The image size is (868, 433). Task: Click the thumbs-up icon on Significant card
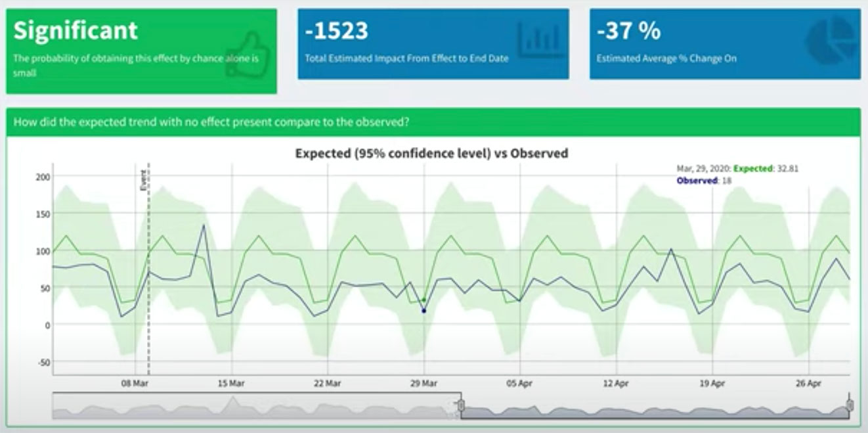[x=248, y=54]
